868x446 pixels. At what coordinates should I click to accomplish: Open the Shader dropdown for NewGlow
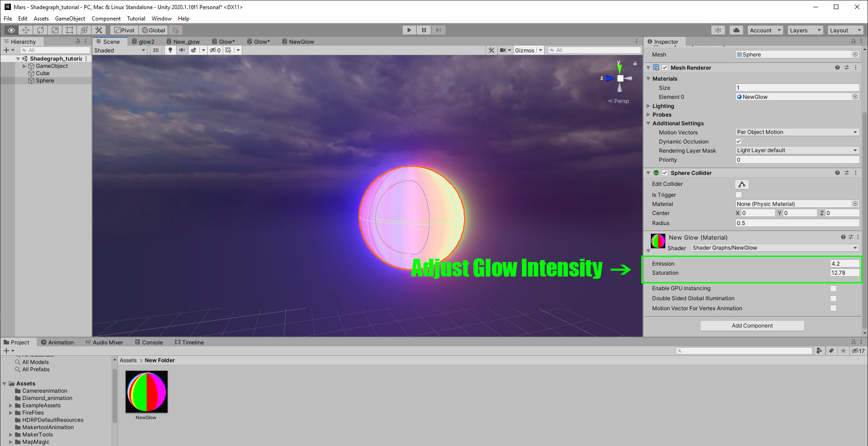(775, 248)
